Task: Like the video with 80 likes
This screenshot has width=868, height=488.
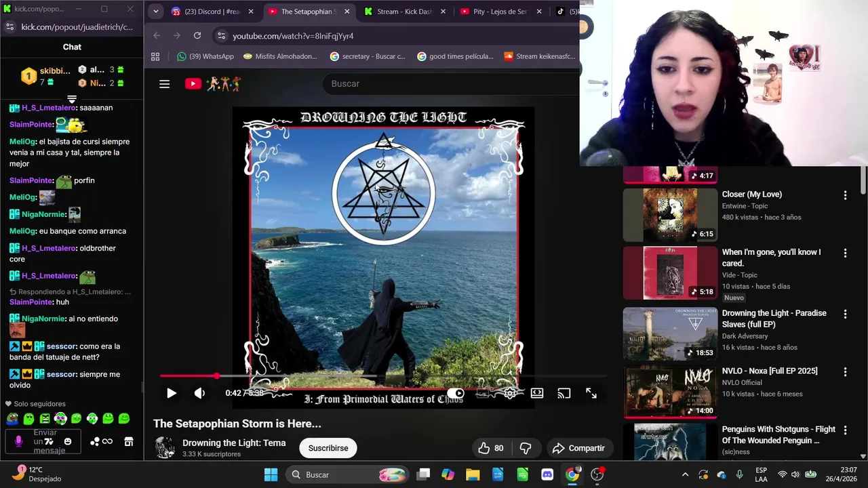Action: tap(491, 448)
